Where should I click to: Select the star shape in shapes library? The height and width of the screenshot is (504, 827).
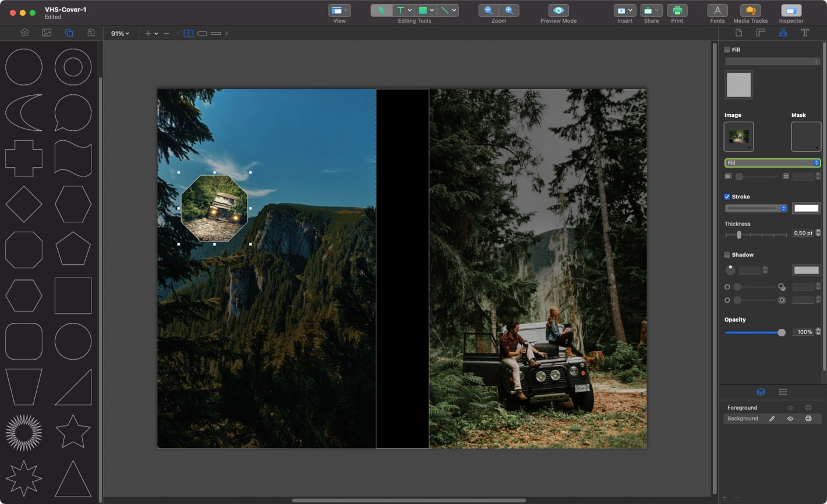[x=73, y=431]
